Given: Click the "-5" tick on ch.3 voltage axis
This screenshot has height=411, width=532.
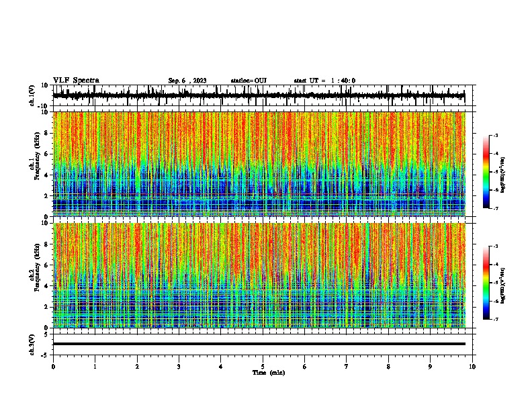Looking at the screenshot, I should coord(45,355).
